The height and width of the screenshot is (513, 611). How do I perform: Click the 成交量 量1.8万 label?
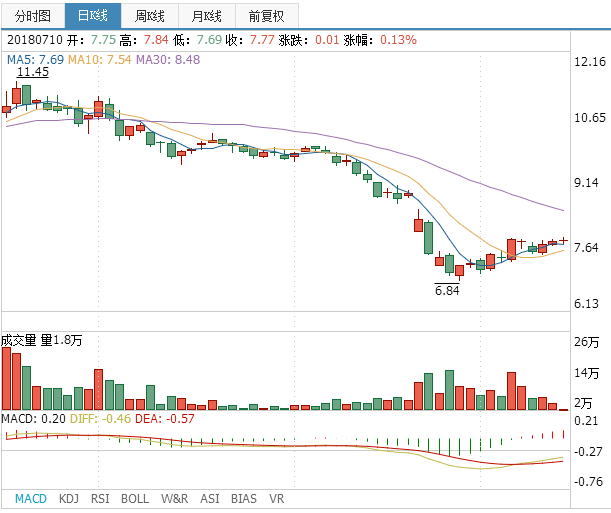[x=42, y=340]
